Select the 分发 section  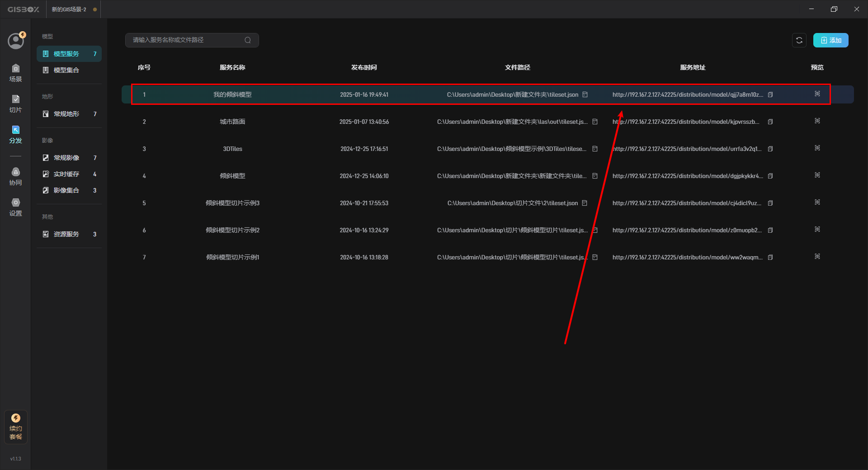[15, 135]
